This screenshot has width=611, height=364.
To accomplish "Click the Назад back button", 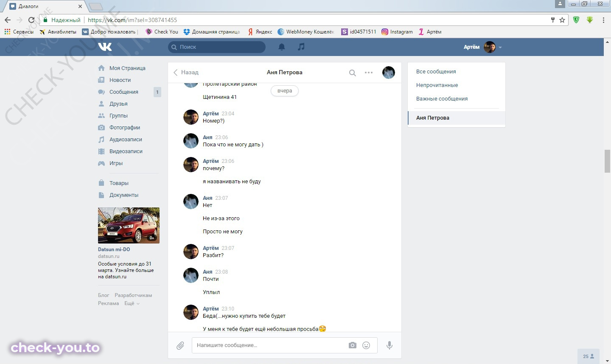I will (x=186, y=73).
